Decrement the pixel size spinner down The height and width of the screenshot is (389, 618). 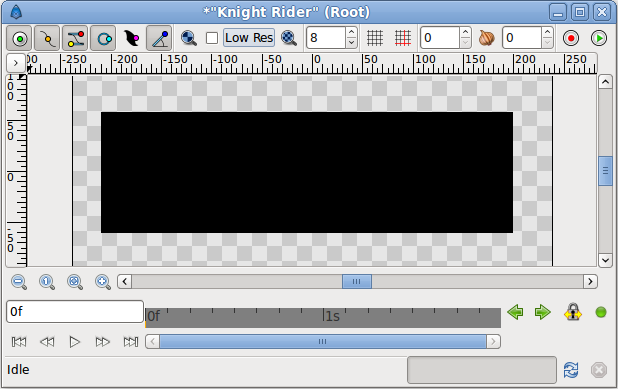tap(352, 43)
